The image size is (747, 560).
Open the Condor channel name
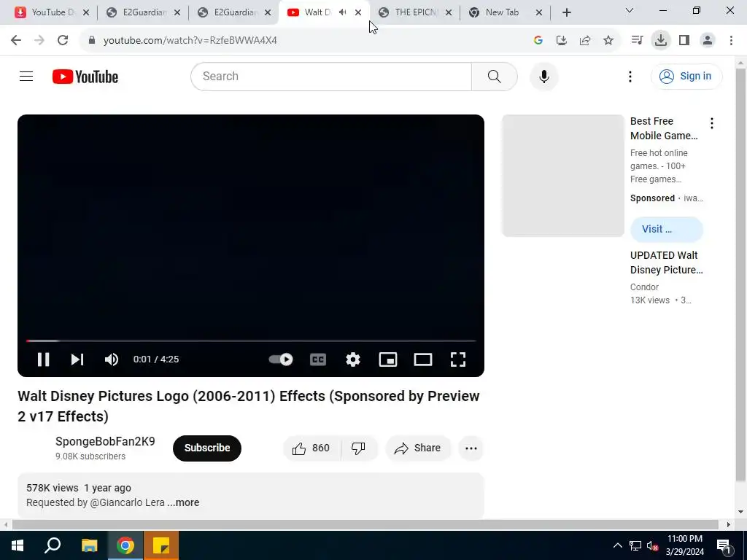644,287
